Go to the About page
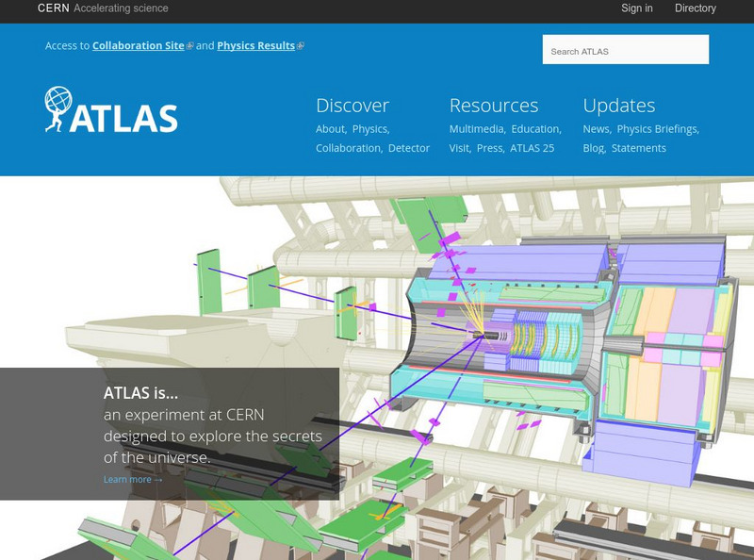This screenshot has width=754, height=560. (330, 129)
